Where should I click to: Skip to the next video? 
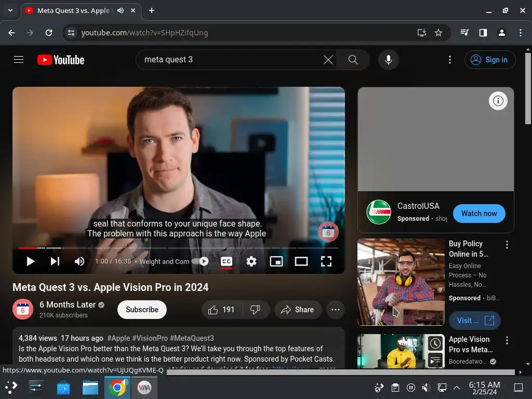pos(55,261)
